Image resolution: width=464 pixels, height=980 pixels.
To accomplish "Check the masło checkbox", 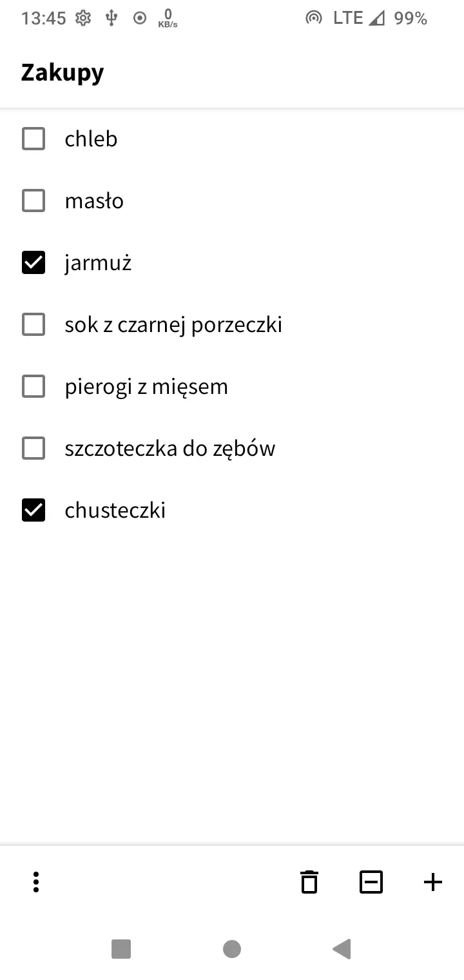I will tap(34, 201).
